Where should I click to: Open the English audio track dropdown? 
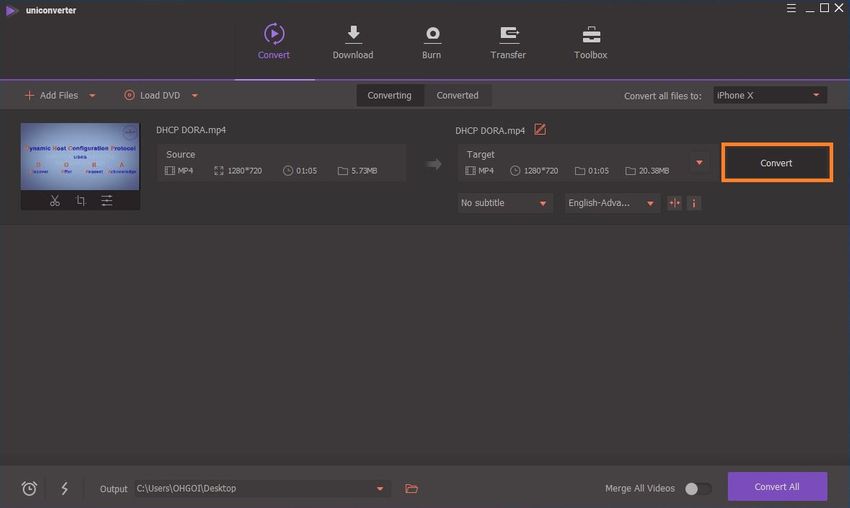pyautogui.click(x=612, y=203)
